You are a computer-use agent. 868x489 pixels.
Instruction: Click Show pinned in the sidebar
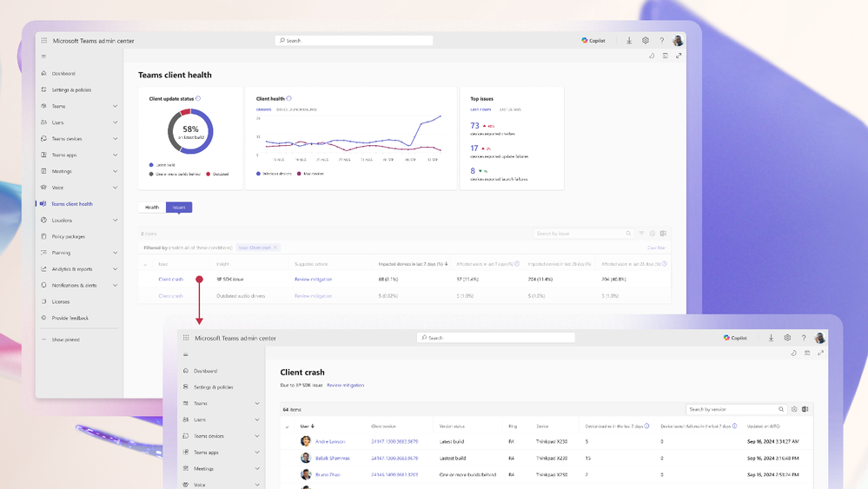65,340
